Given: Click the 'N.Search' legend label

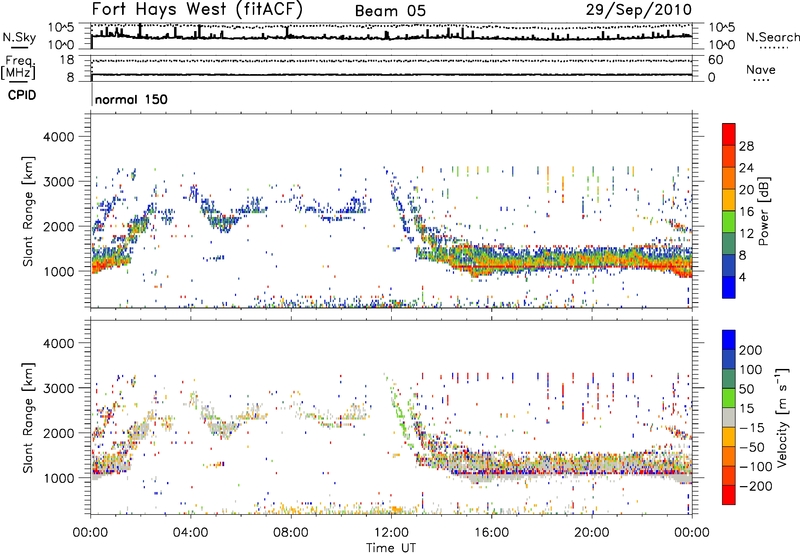Looking at the screenshot, I should tap(772, 37).
